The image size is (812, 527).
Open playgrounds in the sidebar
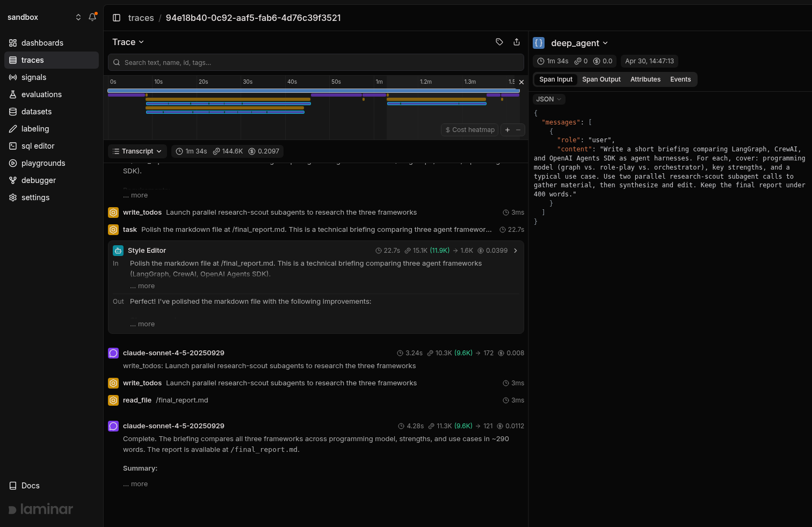click(x=52, y=163)
